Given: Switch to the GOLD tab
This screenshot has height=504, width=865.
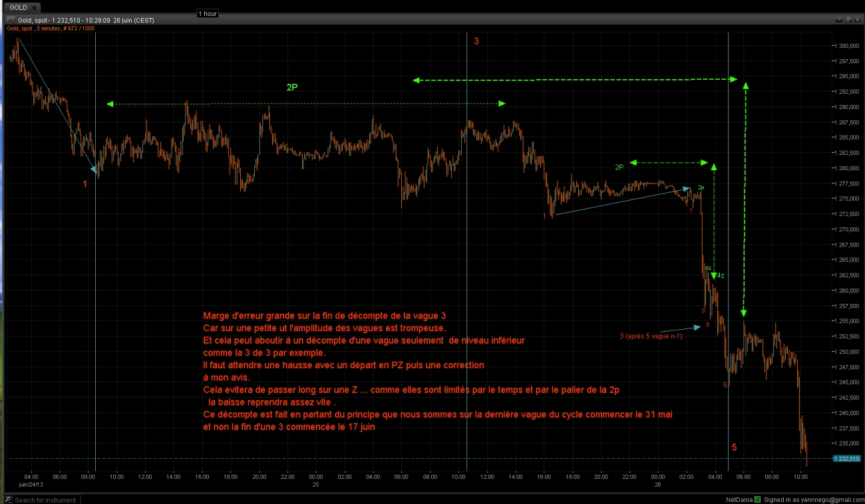Looking at the screenshot, I should (x=19, y=7).
